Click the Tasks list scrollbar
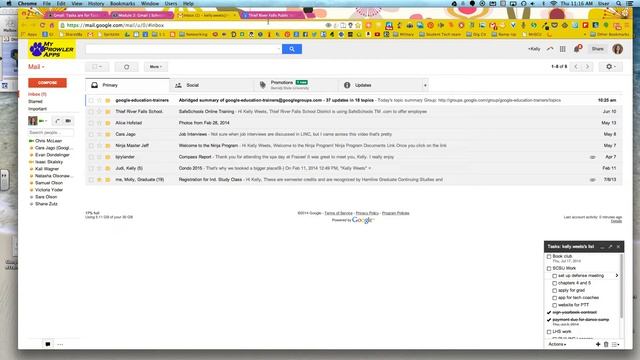Viewport: 640px width, 360px height. click(x=622, y=286)
